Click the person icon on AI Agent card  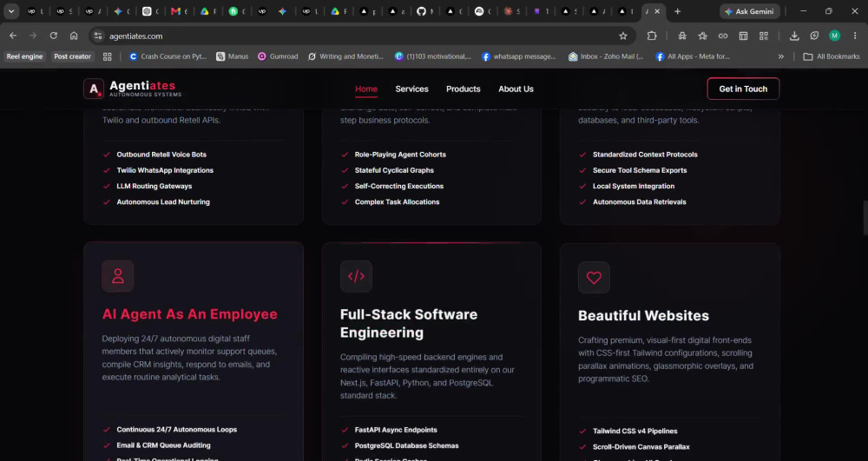(118, 276)
